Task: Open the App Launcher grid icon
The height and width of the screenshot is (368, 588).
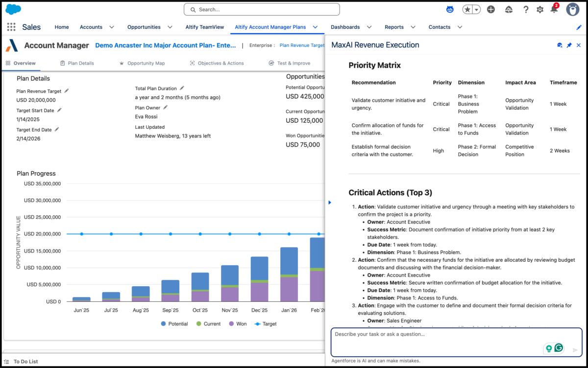Action: (11, 27)
